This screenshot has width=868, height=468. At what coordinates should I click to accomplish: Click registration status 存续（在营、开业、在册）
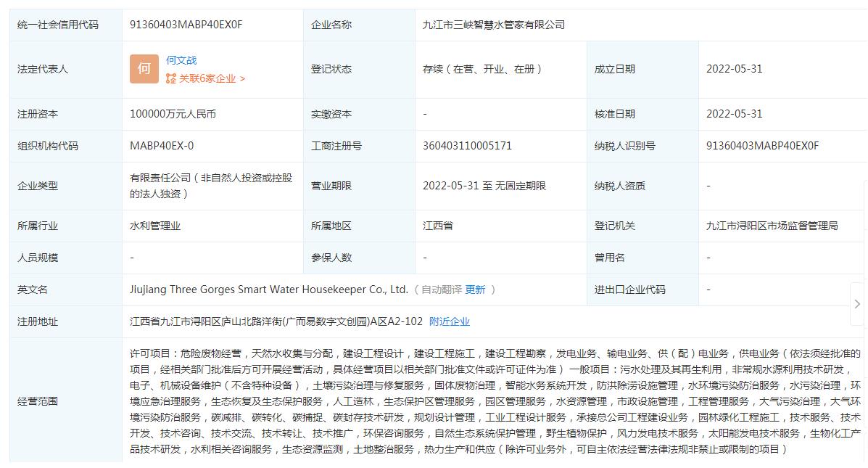[483, 70]
